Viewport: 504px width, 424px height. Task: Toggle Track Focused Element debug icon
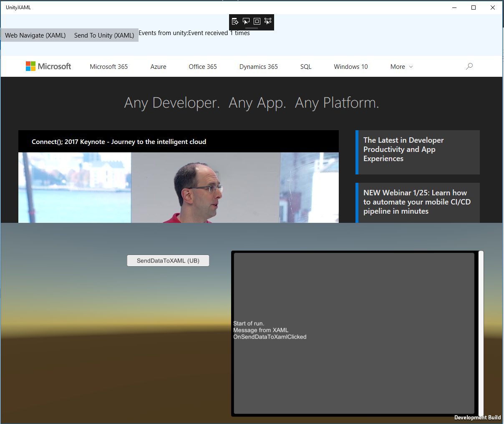coord(268,21)
